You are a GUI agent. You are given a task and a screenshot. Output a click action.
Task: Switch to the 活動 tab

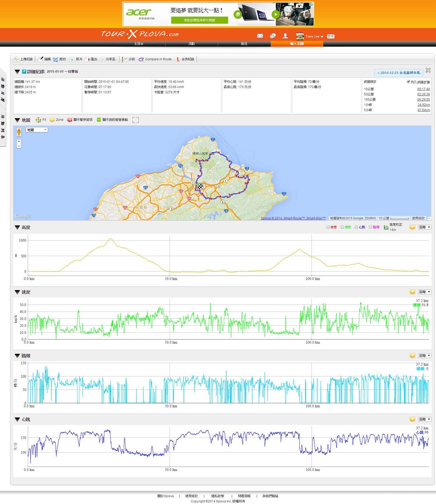pos(191,44)
